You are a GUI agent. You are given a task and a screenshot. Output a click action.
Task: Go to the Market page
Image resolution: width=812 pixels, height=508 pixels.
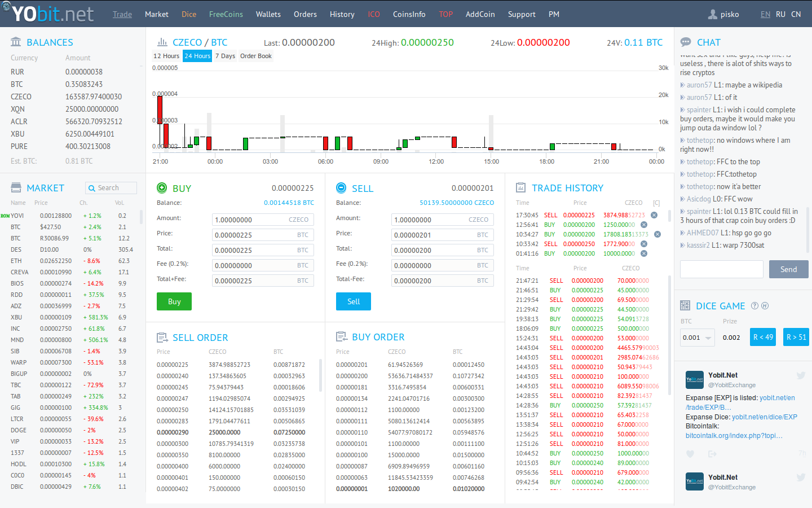157,14
